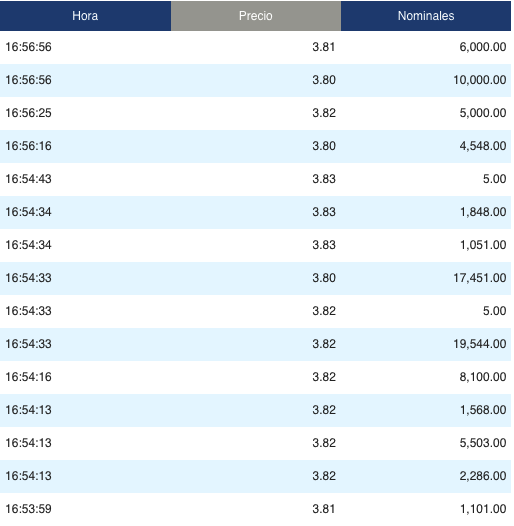Viewport: 514px width, 526px height.
Task: Click the Precio column header
Action: [256, 16]
